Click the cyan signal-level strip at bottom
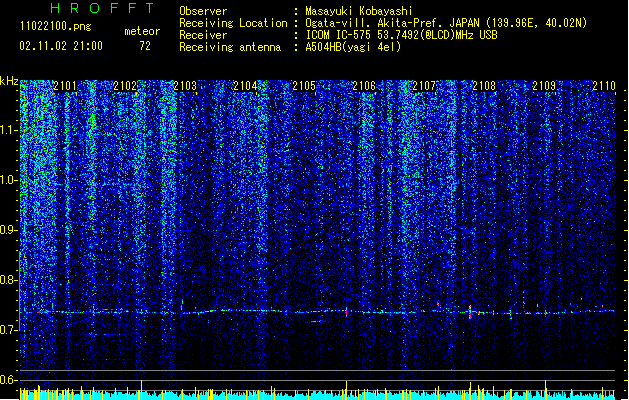The height and width of the screenshot is (400, 629). pyautogui.click(x=317, y=395)
